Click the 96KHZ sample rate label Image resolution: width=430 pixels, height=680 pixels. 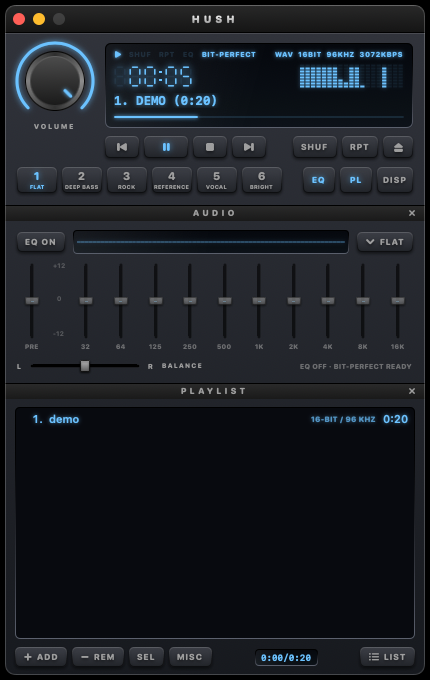click(340, 55)
